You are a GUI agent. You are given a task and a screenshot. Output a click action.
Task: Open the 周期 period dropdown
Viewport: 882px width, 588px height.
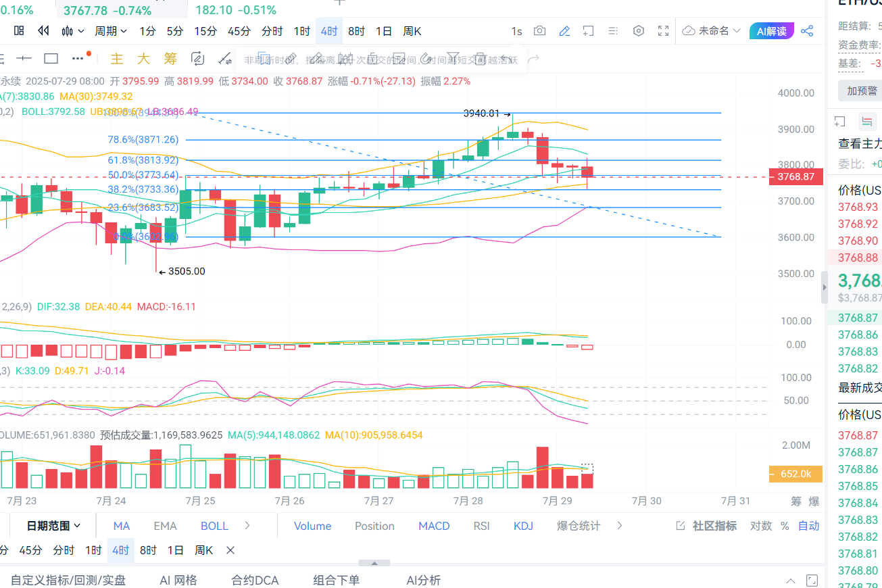(x=111, y=31)
